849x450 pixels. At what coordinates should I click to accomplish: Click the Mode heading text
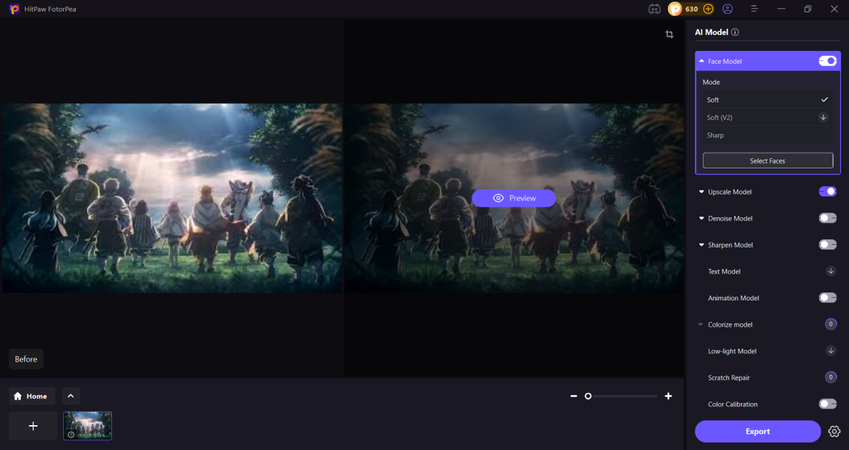(711, 82)
